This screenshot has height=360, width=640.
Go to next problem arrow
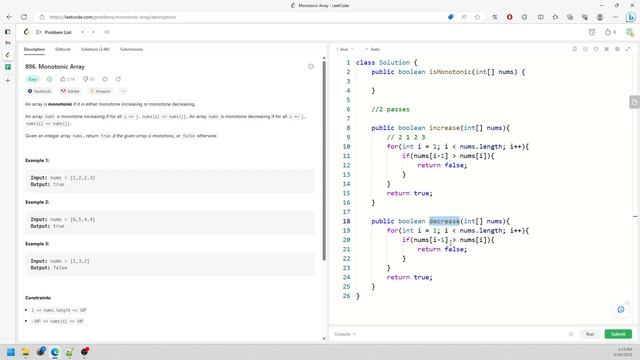93,32
